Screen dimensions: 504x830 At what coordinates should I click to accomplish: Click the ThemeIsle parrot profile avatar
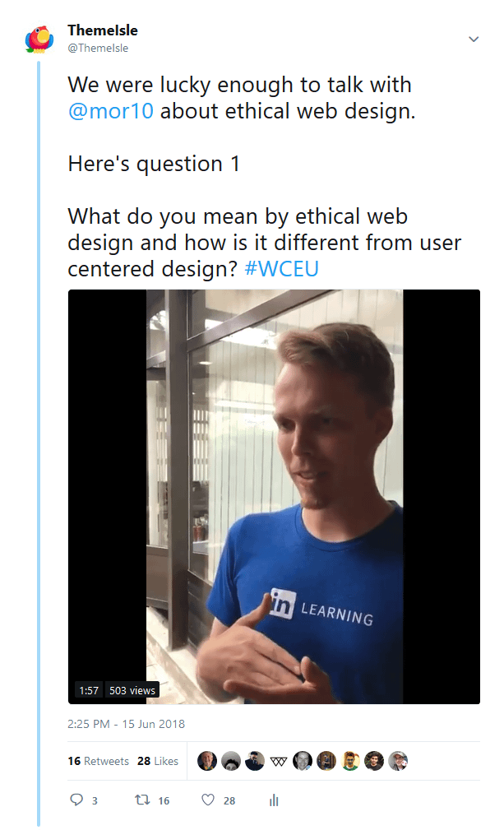[x=39, y=39]
